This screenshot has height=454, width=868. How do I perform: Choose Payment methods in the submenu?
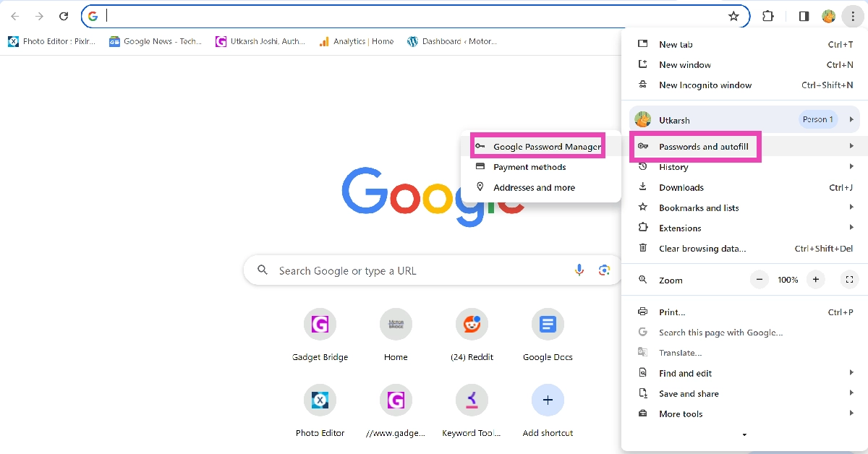[x=529, y=167]
